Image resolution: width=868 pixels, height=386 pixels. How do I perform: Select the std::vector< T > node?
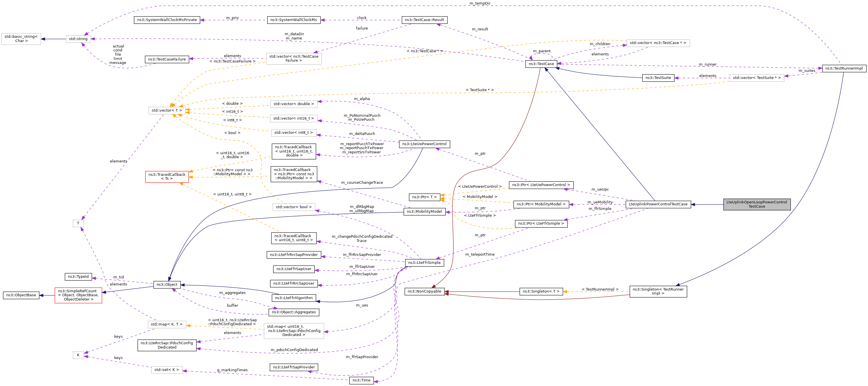167,110
